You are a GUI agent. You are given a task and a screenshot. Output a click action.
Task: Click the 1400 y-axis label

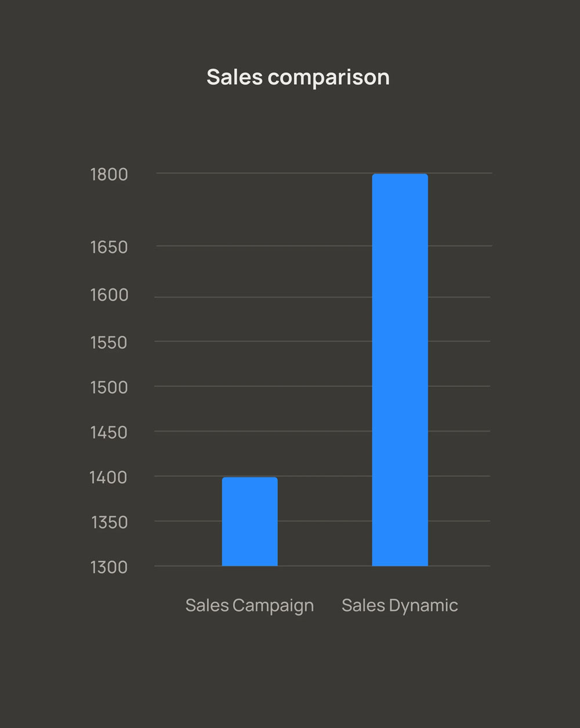(108, 477)
